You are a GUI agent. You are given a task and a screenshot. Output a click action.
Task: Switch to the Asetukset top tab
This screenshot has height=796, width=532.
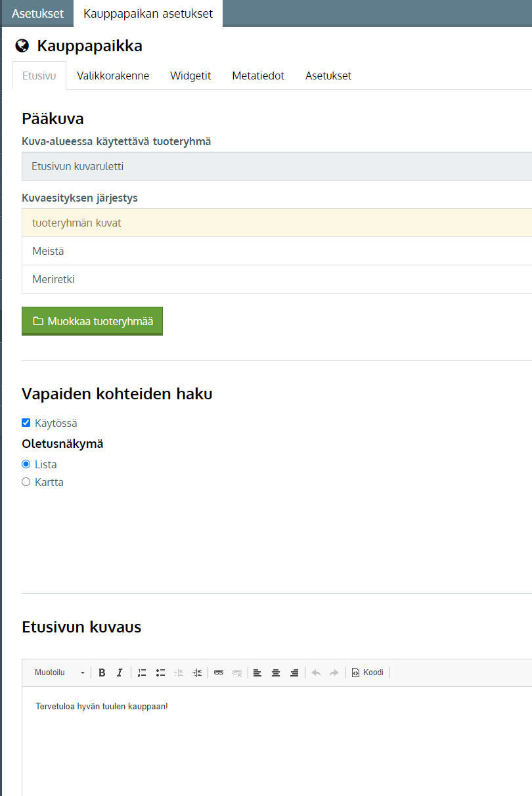(37, 13)
